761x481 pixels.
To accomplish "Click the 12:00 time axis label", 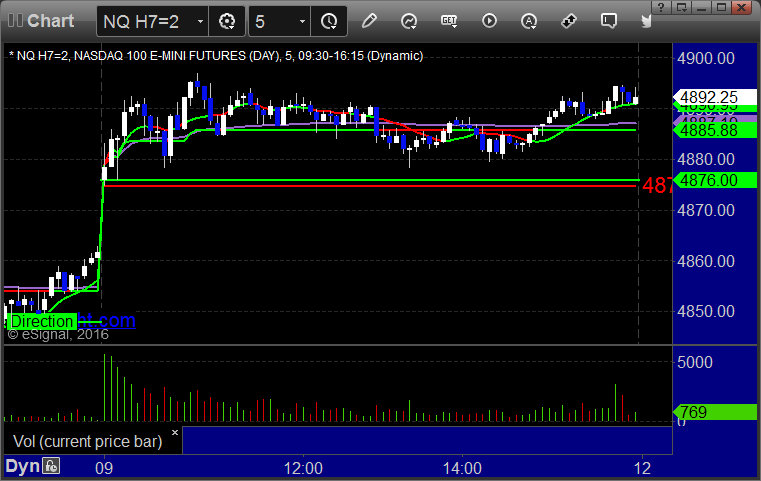I will 303,469.
